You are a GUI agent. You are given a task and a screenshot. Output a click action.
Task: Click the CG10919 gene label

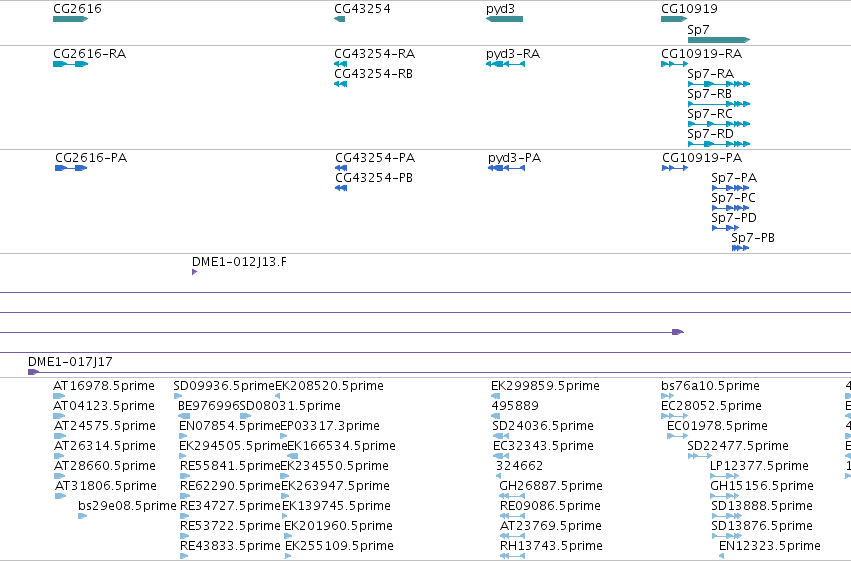click(x=689, y=9)
